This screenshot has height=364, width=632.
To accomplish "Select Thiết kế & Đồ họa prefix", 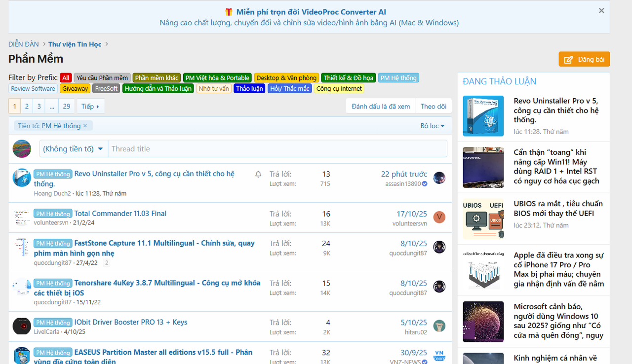I will tap(349, 78).
